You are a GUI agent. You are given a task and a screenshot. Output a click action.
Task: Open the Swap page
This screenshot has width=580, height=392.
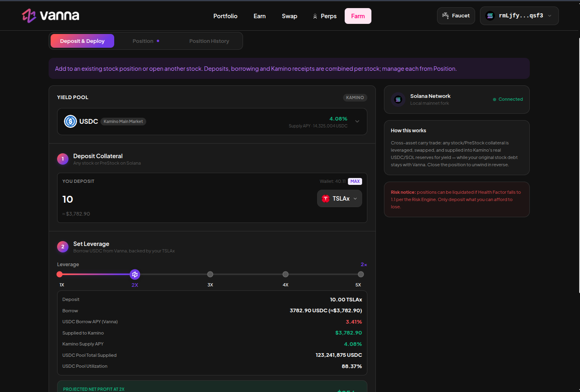point(290,16)
